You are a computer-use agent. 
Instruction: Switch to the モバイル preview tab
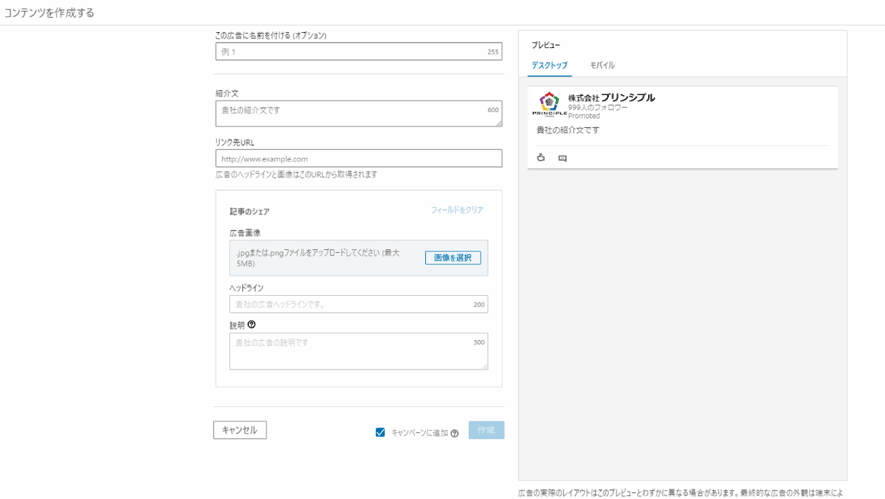[602, 66]
